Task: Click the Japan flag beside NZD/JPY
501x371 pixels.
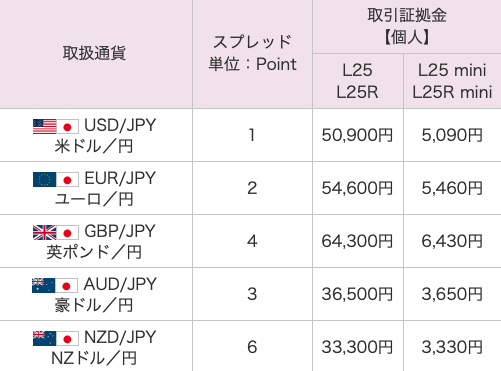Action: point(68,338)
